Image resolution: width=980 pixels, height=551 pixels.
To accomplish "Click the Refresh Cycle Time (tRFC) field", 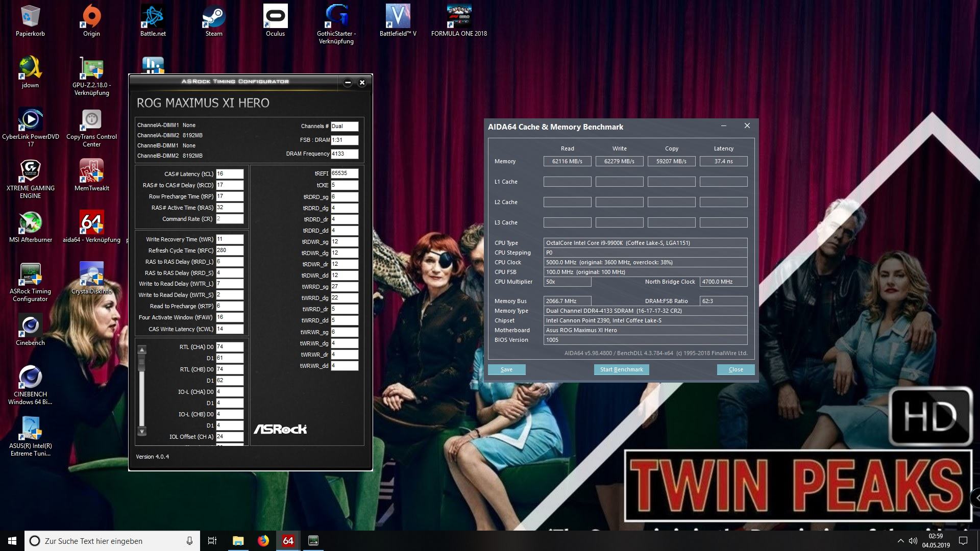I will pos(229,251).
